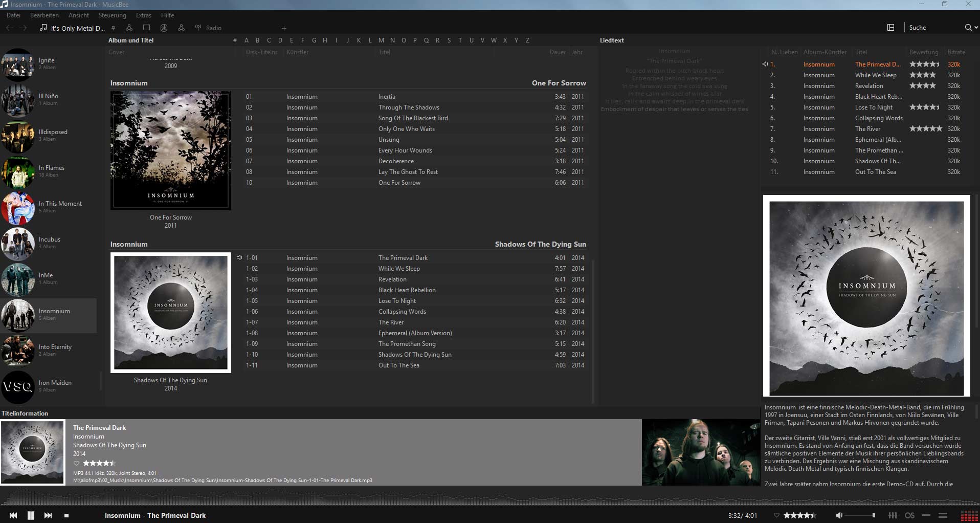Set rating on bottom bar stars

(800, 515)
